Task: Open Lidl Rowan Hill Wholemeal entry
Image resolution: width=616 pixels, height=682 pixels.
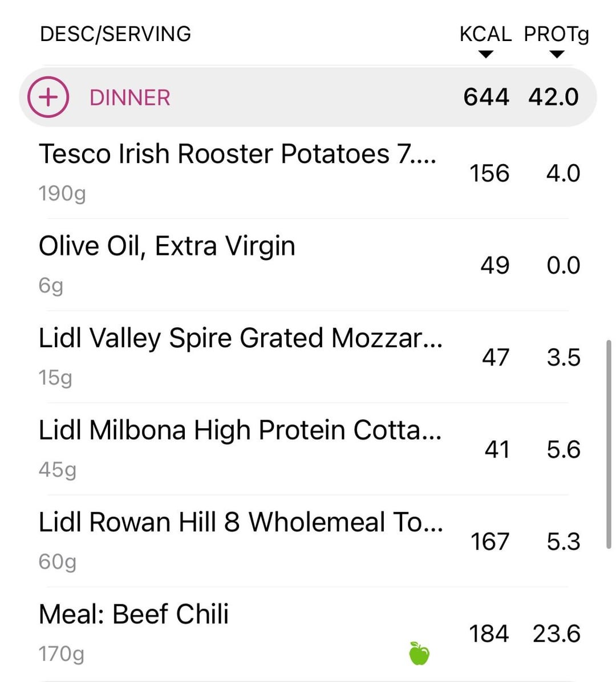Action: coord(240,522)
